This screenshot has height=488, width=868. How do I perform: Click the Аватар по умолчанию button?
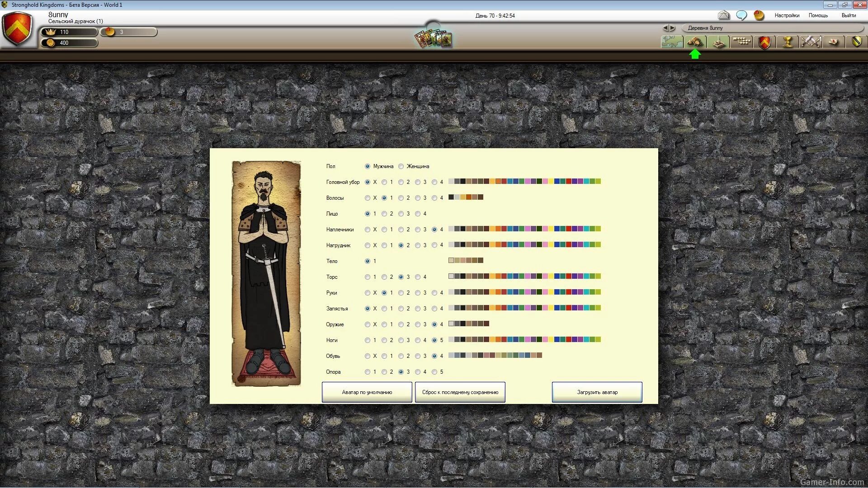point(367,392)
